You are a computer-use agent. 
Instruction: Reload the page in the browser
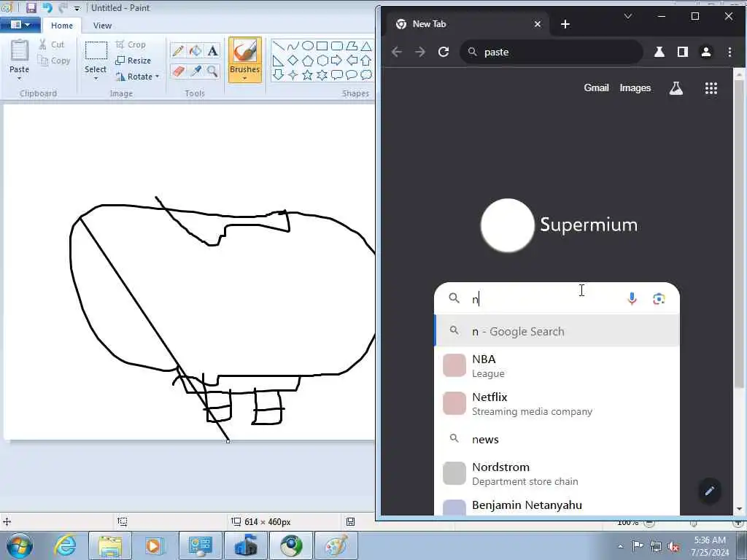[444, 52]
